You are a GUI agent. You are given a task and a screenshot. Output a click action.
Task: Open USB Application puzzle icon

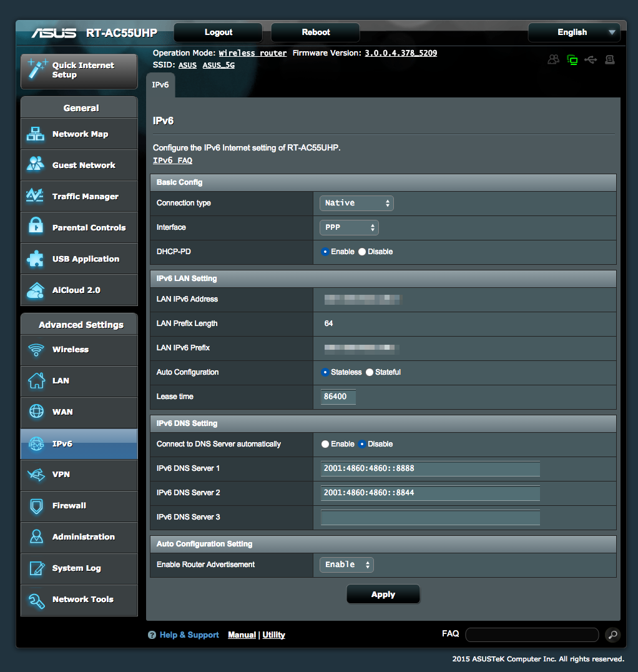(x=36, y=259)
